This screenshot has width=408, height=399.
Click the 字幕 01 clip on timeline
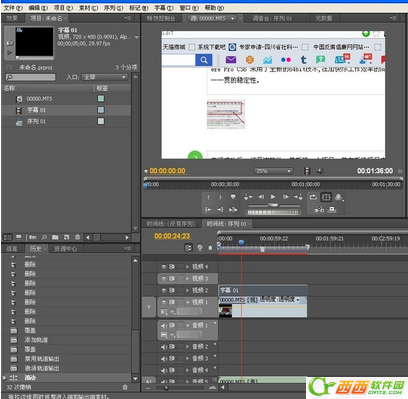point(263,290)
